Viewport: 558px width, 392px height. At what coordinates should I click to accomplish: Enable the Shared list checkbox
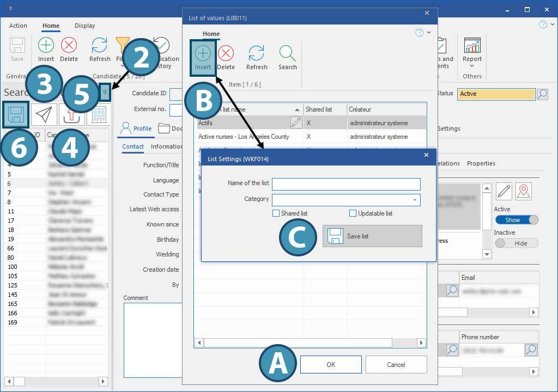276,213
